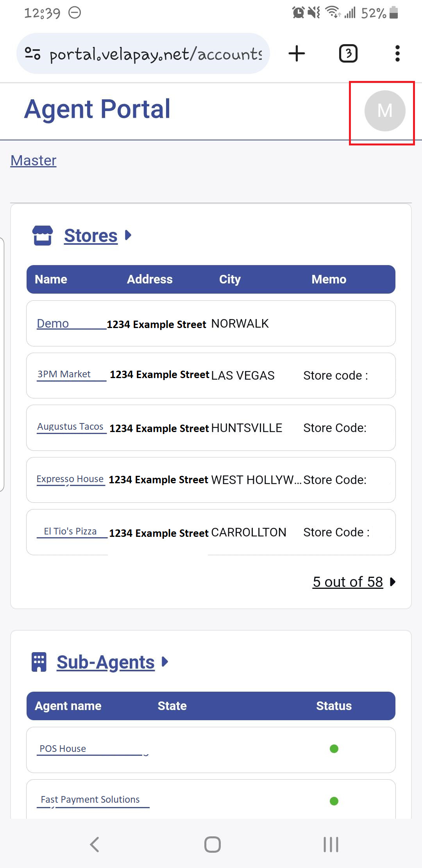The image size is (422, 868).
Task: Expand the Stores section arrow
Action: (128, 235)
